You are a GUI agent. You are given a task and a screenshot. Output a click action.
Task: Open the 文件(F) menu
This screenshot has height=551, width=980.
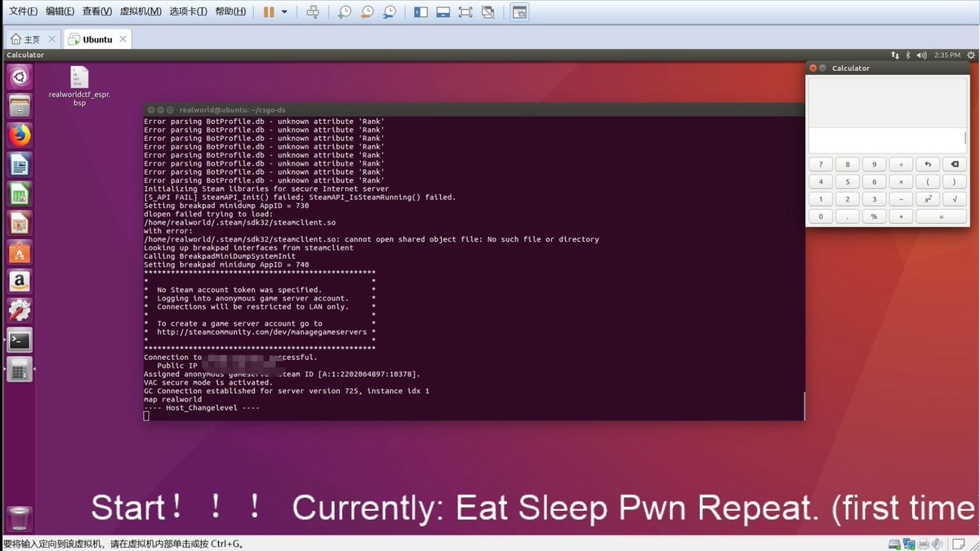click(x=24, y=11)
